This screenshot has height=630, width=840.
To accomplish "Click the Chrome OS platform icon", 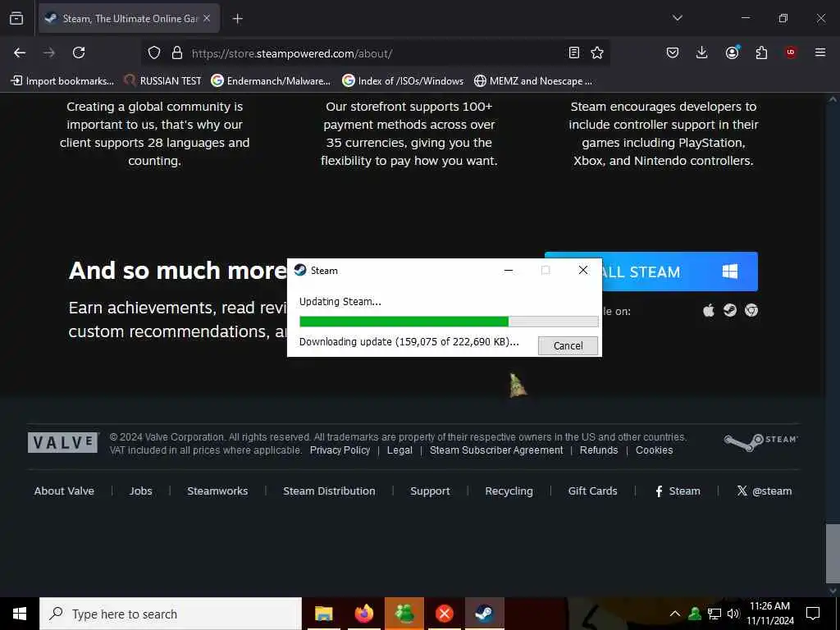I will tap(751, 310).
